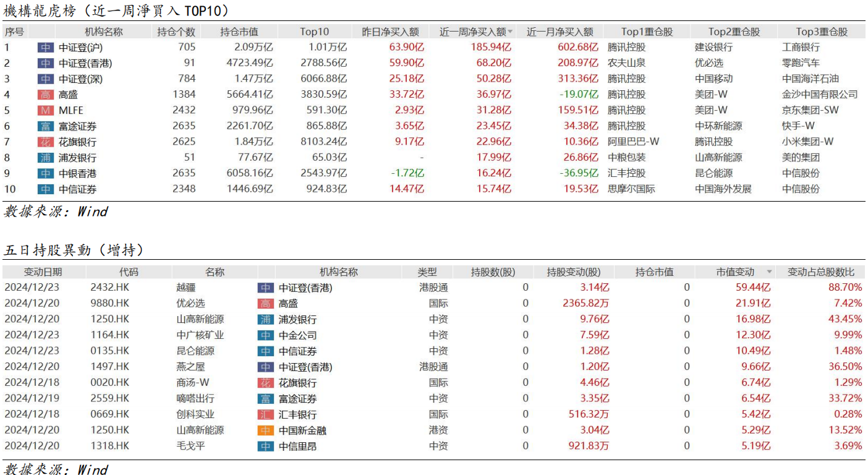
Task: Click the orange badge beside 中国新金融
Action: click(x=265, y=430)
